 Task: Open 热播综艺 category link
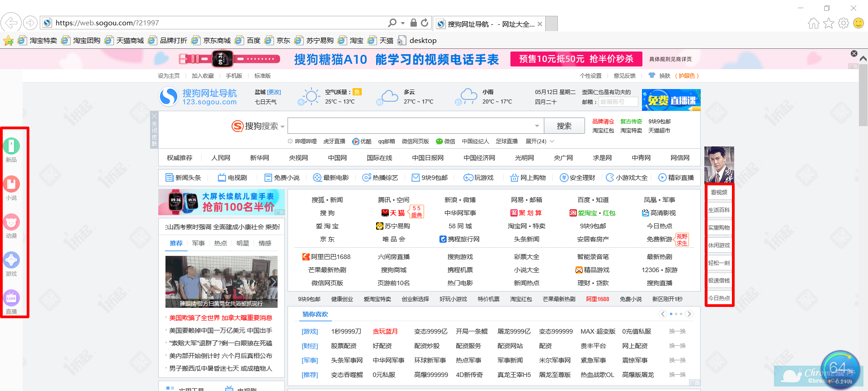[x=380, y=178]
